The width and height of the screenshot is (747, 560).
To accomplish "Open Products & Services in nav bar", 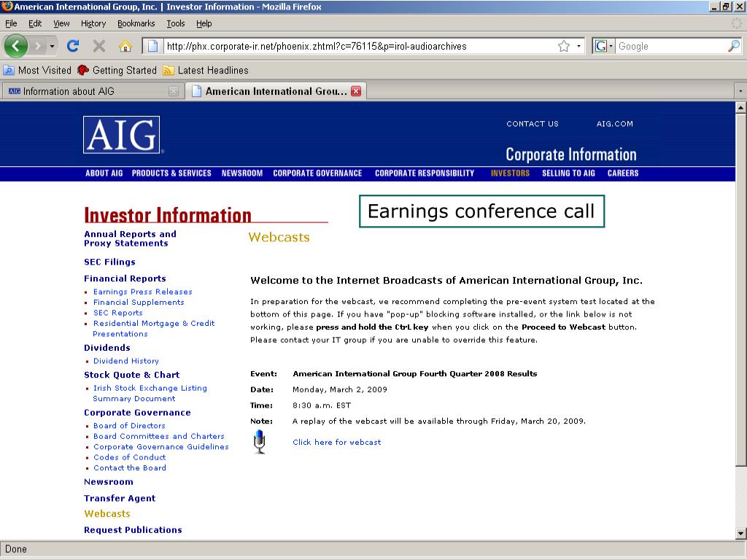I will [x=171, y=174].
